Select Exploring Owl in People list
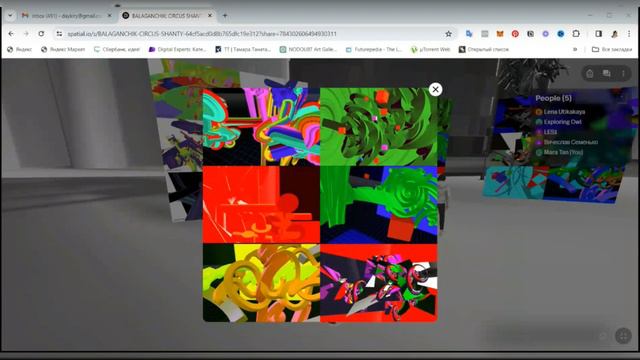640x360 pixels. click(x=558, y=122)
